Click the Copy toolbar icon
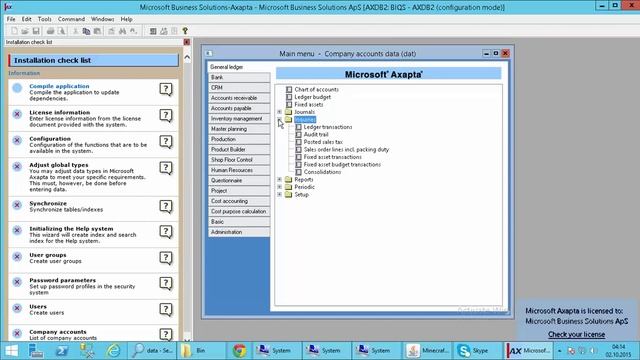 click(x=86, y=31)
